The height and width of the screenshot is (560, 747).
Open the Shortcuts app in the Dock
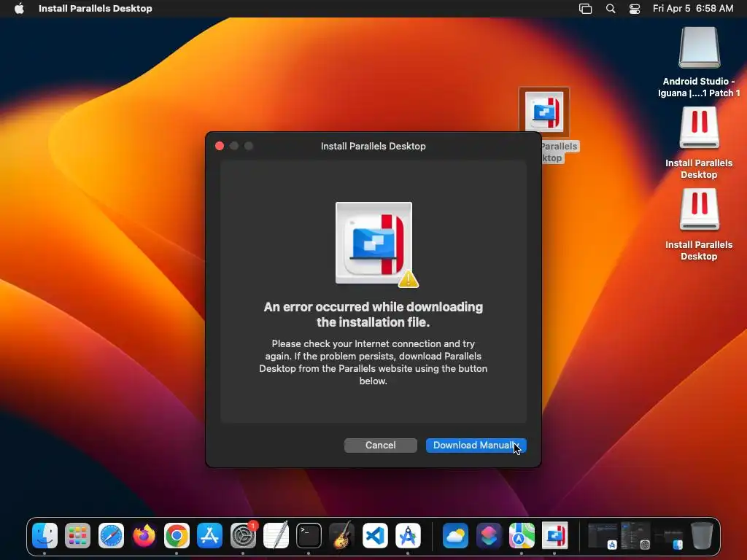coord(489,536)
